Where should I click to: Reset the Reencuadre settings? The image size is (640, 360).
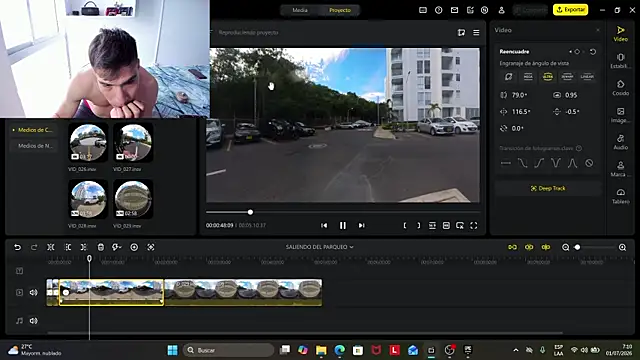pyautogui.click(x=593, y=52)
